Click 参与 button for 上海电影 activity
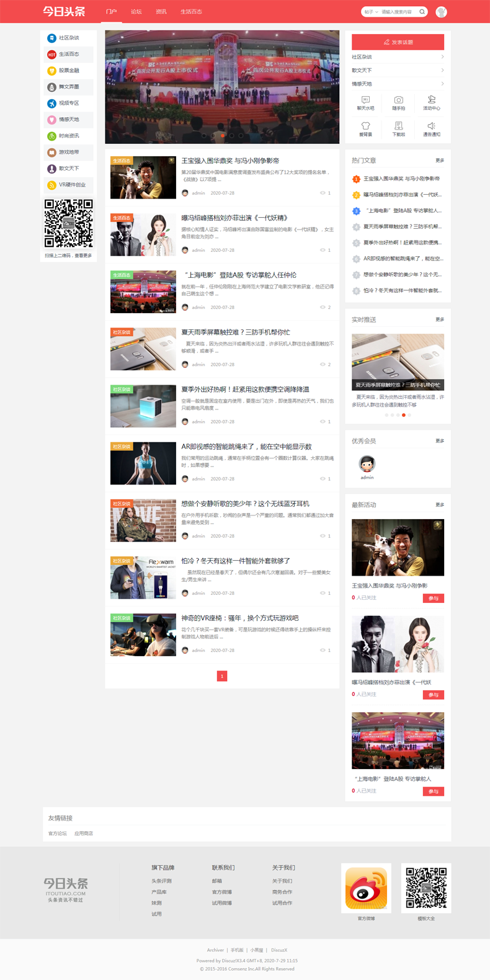Image resolution: width=490 pixels, height=980 pixels. point(433,791)
